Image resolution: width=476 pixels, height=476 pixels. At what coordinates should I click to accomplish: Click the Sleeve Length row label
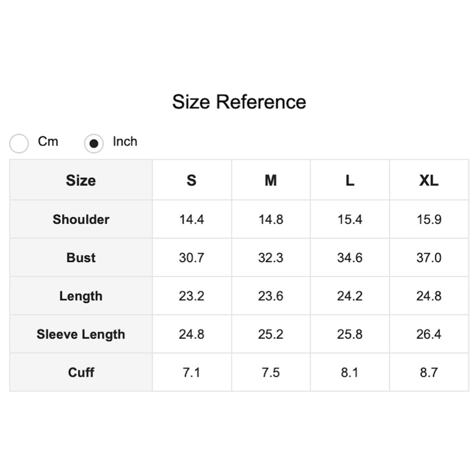tap(81, 334)
